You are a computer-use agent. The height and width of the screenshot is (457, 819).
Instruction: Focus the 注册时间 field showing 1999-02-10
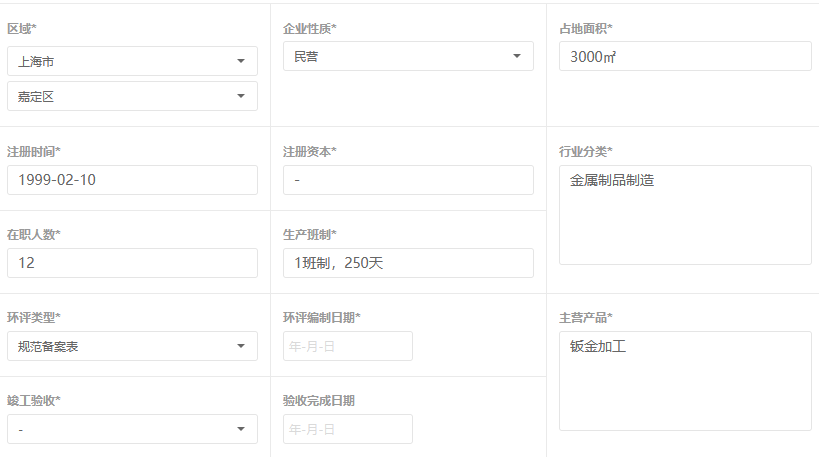[132, 180]
